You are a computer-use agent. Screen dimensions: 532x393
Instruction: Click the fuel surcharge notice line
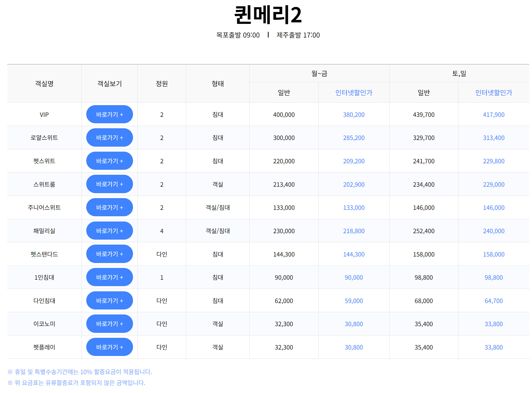point(76,383)
